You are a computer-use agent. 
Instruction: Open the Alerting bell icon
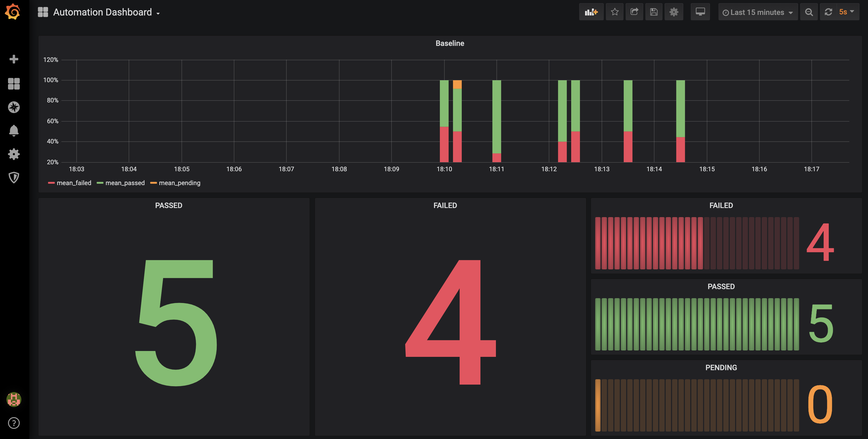pos(14,131)
